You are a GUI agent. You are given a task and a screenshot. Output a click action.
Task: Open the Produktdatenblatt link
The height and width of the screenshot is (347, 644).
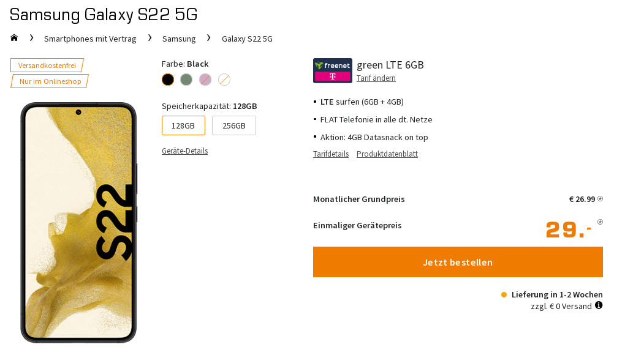point(387,154)
